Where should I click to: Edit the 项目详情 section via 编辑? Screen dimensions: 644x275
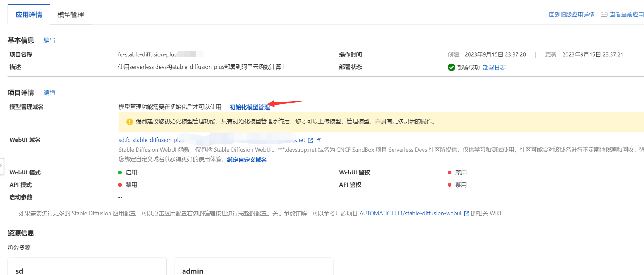[49, 93]
